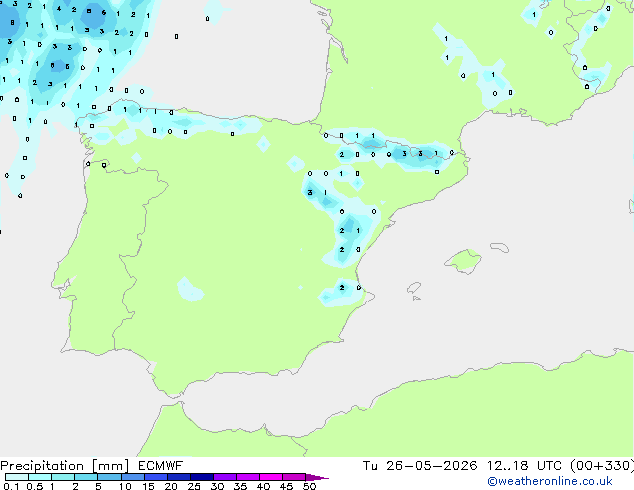Viewport: 634px width, 490px height.
Task: Click the 40–45 mm bright magenta swatch
Action: pyautogui.click(x=271, y=477)
